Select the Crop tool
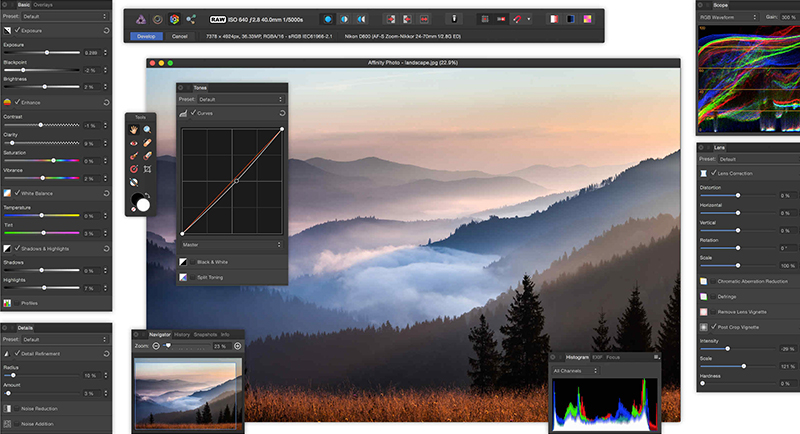 [147, 169]
